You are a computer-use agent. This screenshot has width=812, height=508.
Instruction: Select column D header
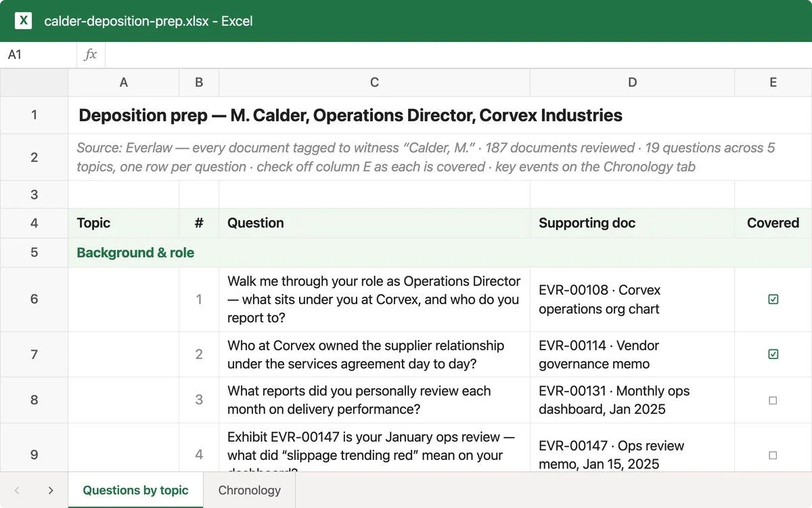tap(632, 83)
